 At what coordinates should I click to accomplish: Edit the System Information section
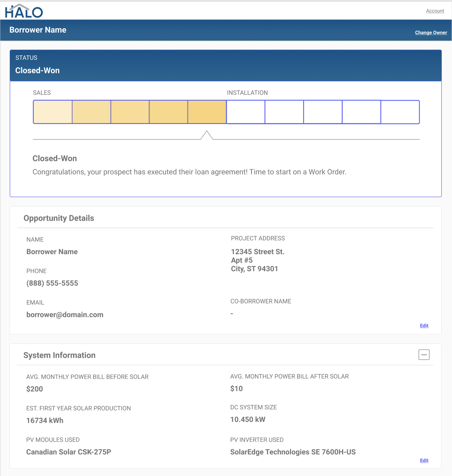(424, 461)
